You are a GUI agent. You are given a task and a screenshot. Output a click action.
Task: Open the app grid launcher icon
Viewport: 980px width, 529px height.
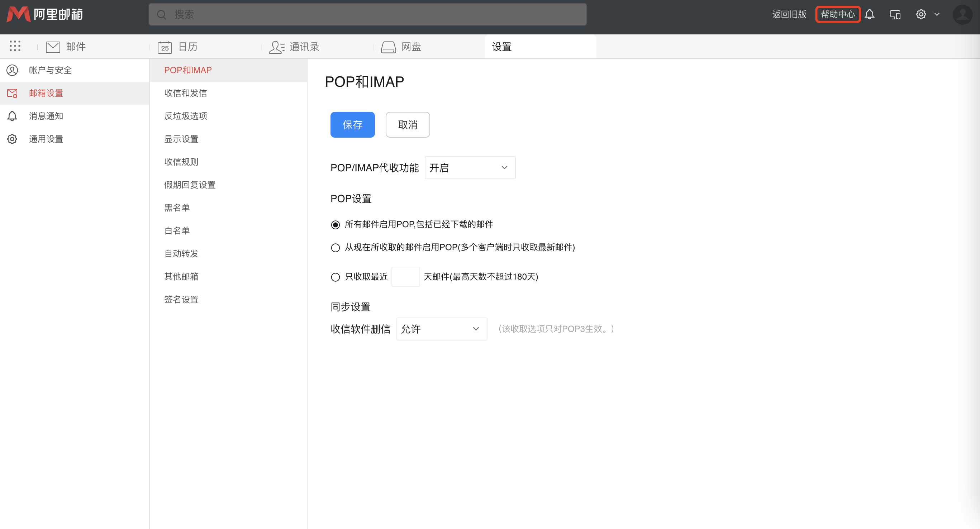coord(15,46)
